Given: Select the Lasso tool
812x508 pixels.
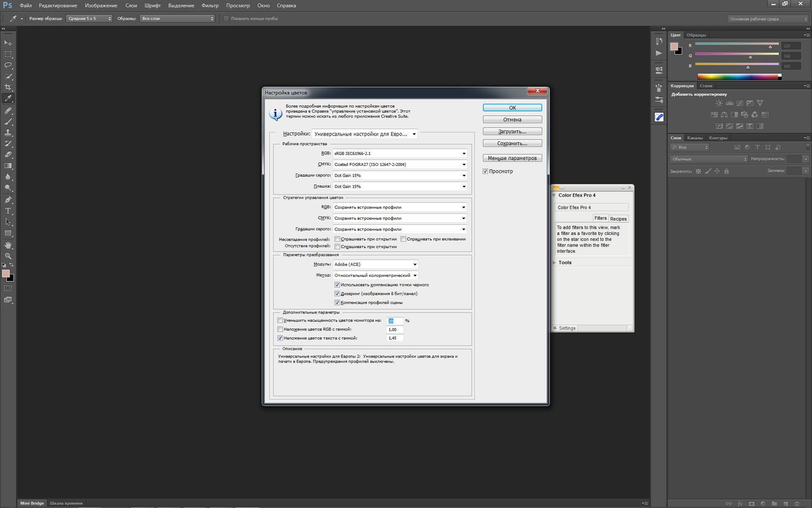Looking at the screenshot, I should [x=8, y=65].
